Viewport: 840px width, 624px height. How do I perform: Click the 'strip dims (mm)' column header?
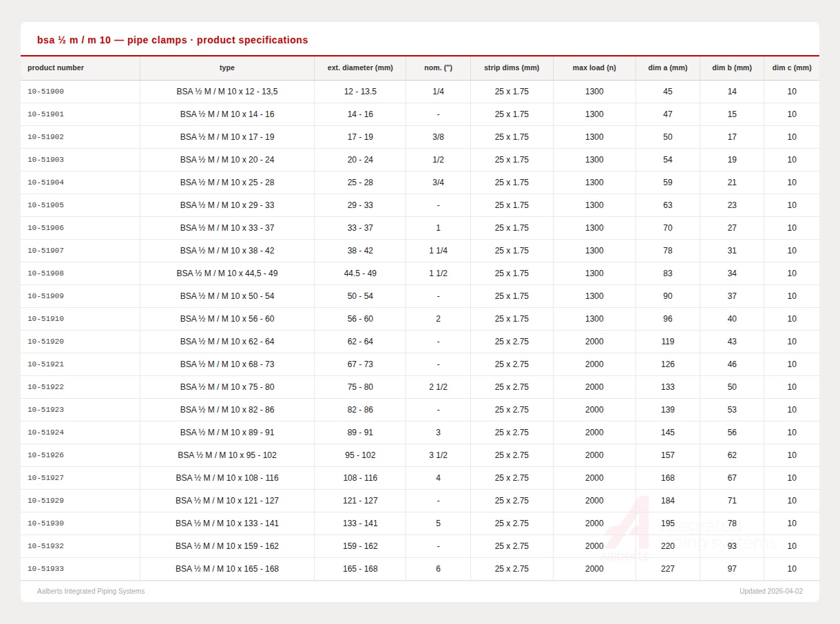click(x=512, y=68)
